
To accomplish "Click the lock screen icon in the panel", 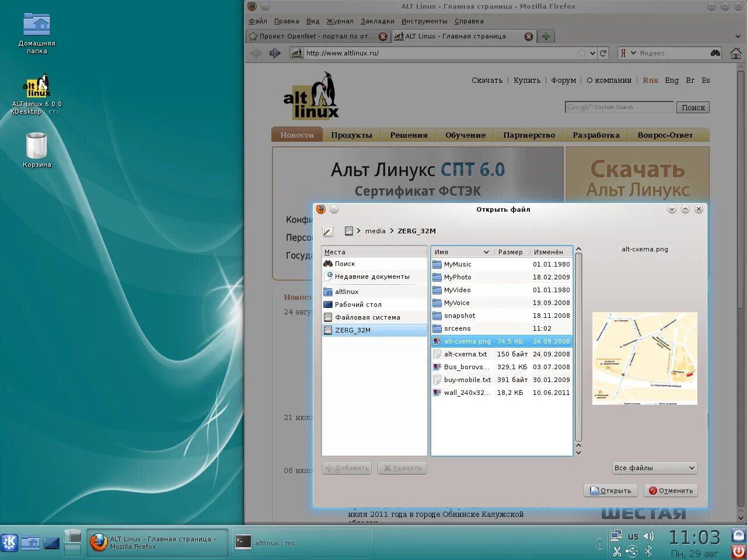I will coord(739,535).
